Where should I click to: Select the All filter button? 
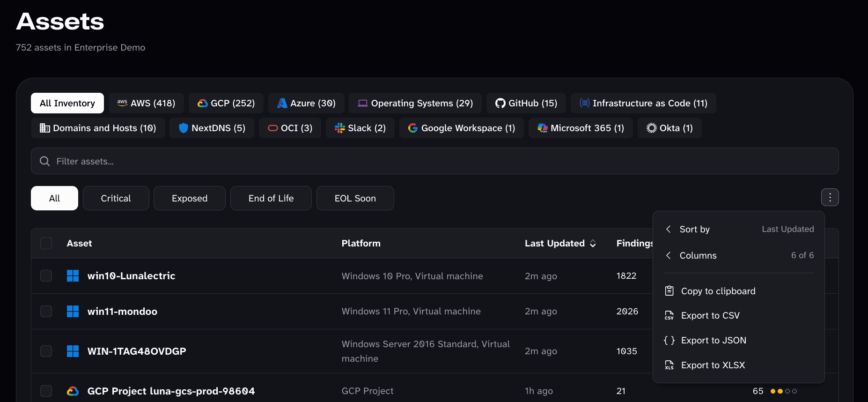click(x=54, y=198)
